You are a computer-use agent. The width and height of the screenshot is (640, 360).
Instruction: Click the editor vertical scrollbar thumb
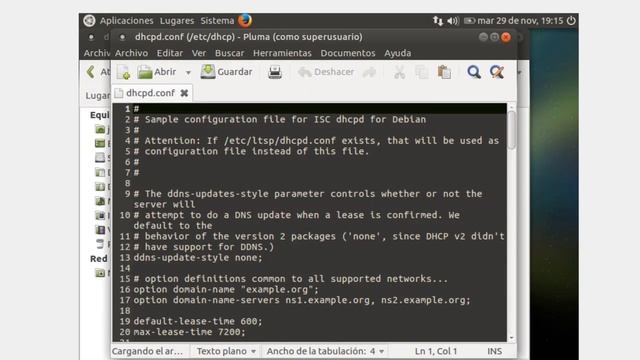tap(511, 130)
